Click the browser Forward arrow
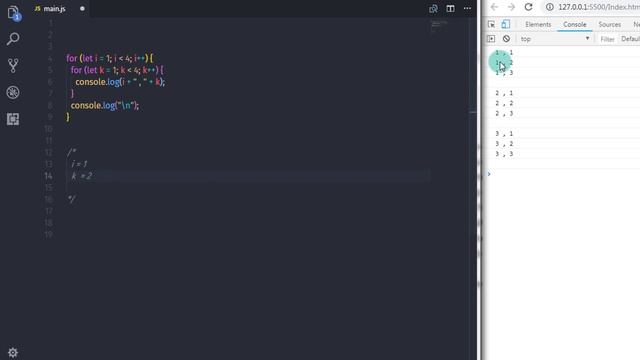Image resolution: width=640 pixels, height=360 pixels. [x=511, y=7]
